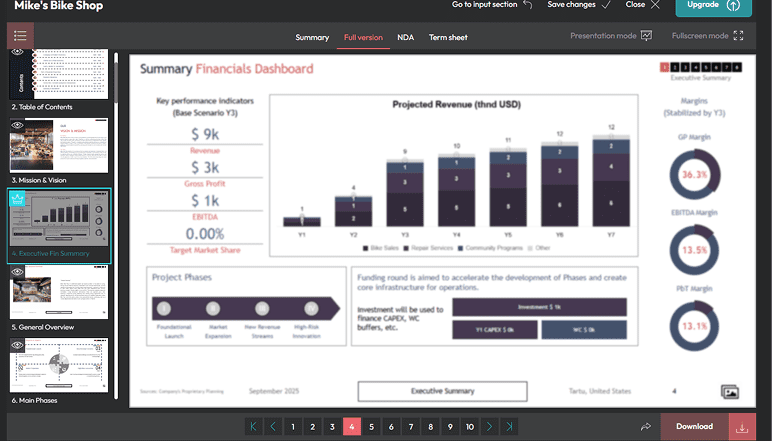Click the download tray icon button
772x441 pixels.
(741, 427)
